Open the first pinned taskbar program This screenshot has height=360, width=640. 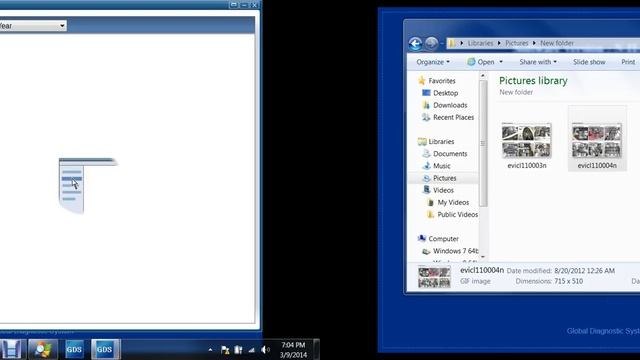point(12,350)
